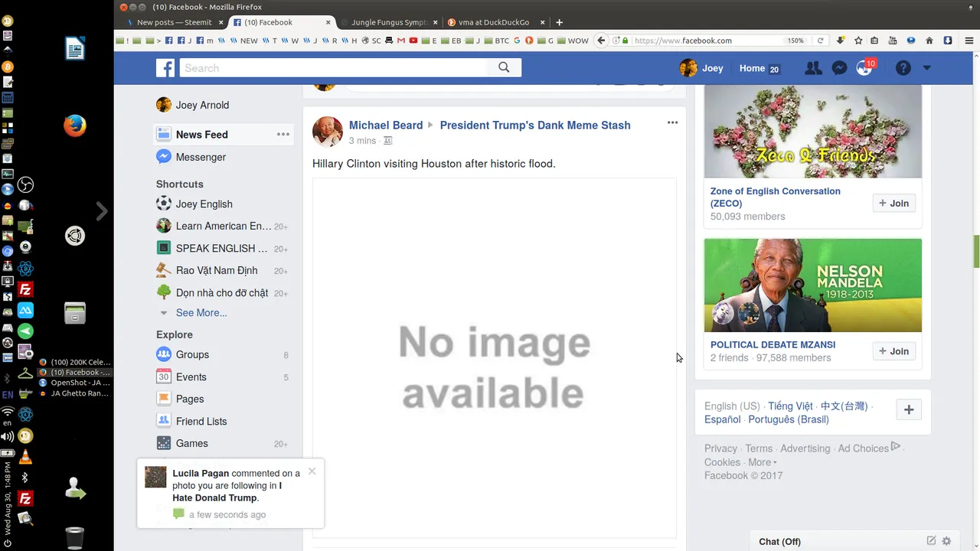This screenshot has height=551, width=980.
Task: Open Friend Lists in Explore
Action: 191,422
